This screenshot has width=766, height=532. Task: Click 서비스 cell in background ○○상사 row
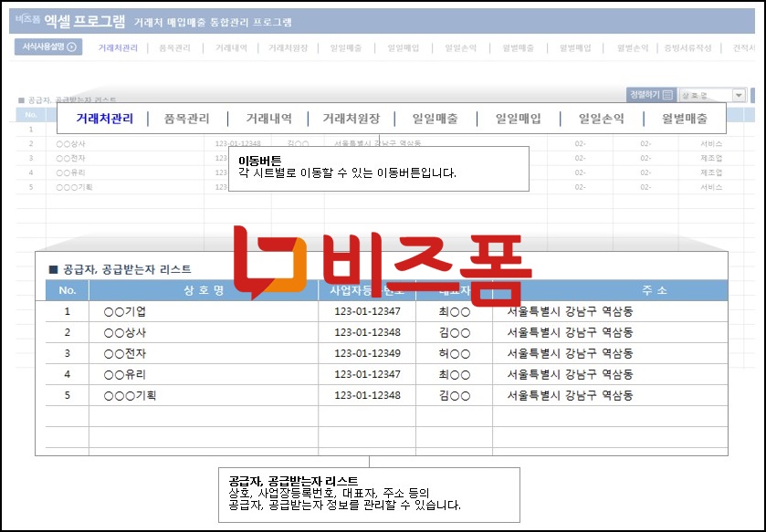point(711,144)
